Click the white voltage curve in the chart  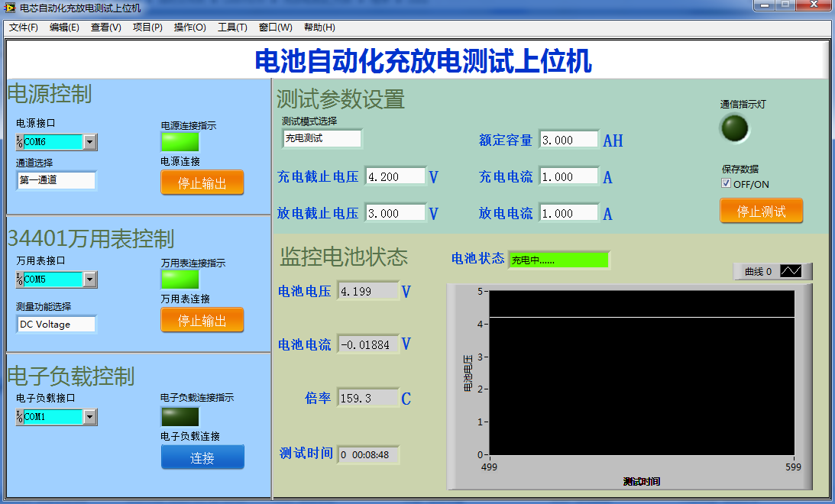(642, 317)
